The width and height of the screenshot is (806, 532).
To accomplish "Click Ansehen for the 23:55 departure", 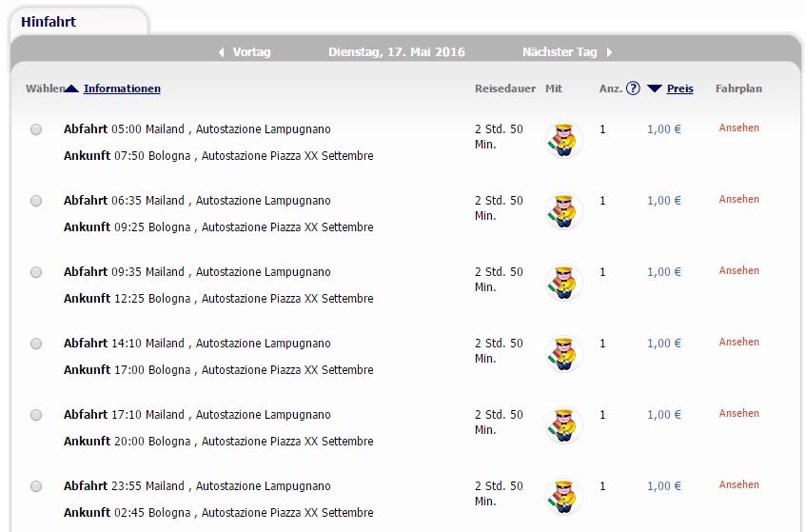I will click(738, 484).
